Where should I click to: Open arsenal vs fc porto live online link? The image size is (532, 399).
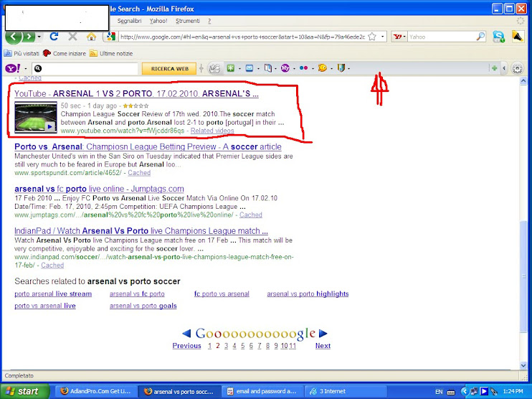point(99,189)
